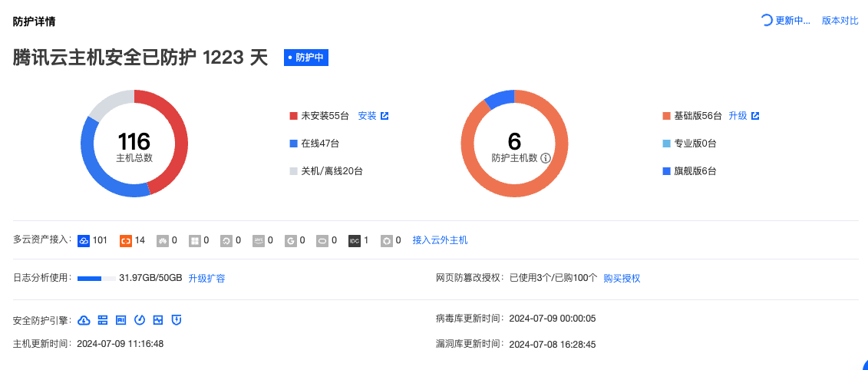868x370 pixels.
Task: Click the external link icon next to 安装
Action: coord(384,116)
